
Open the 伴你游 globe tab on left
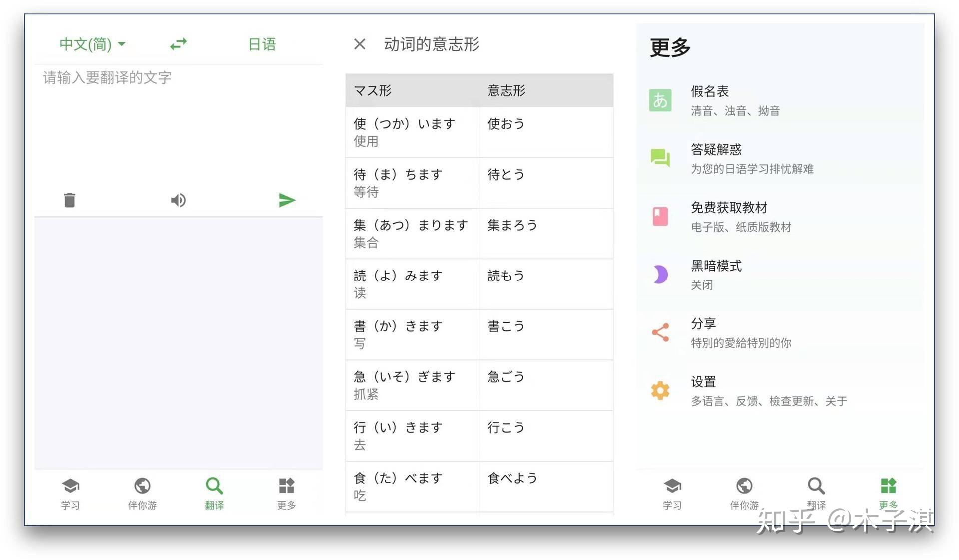pos(142,493)
